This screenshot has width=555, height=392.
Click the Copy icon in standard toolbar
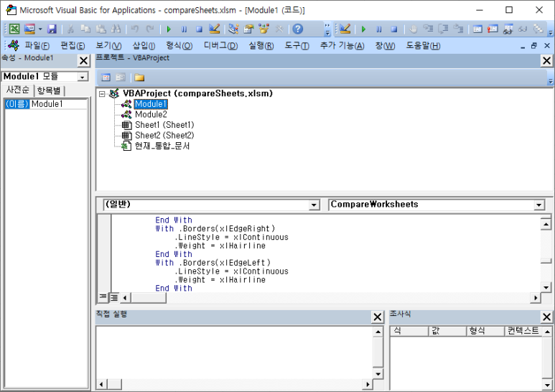pos(85,29)
